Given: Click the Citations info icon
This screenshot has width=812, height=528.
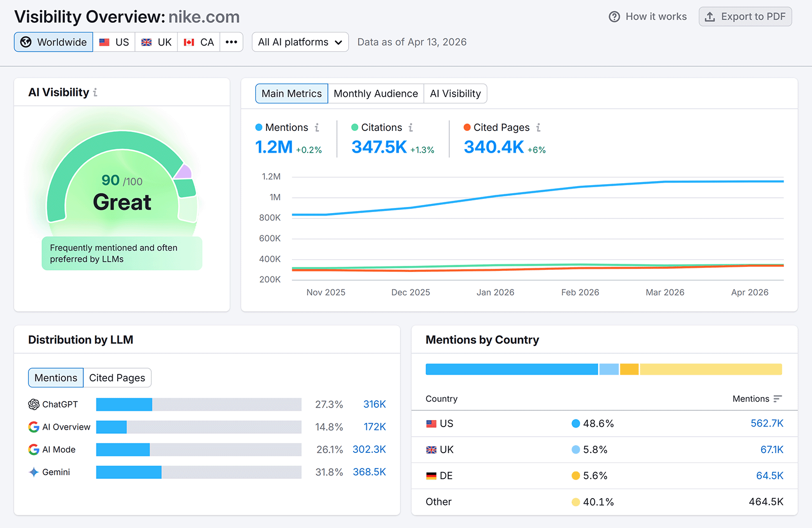Looking at the screenshot, I should tap(411, 127).
